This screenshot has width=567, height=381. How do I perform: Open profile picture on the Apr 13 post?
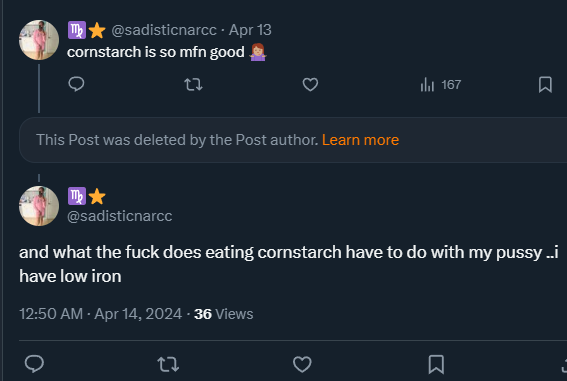[x=39, y=40]
